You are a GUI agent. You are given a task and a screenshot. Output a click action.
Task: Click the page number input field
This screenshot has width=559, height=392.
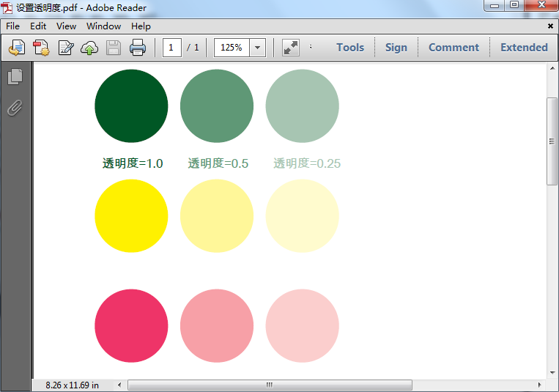click(172, 48)
